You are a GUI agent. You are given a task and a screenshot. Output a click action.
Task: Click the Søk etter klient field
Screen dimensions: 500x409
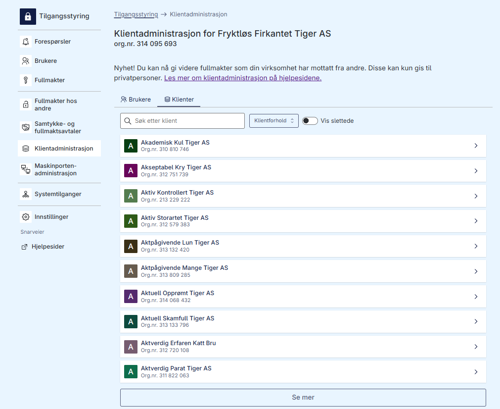[x=182, y=121]
